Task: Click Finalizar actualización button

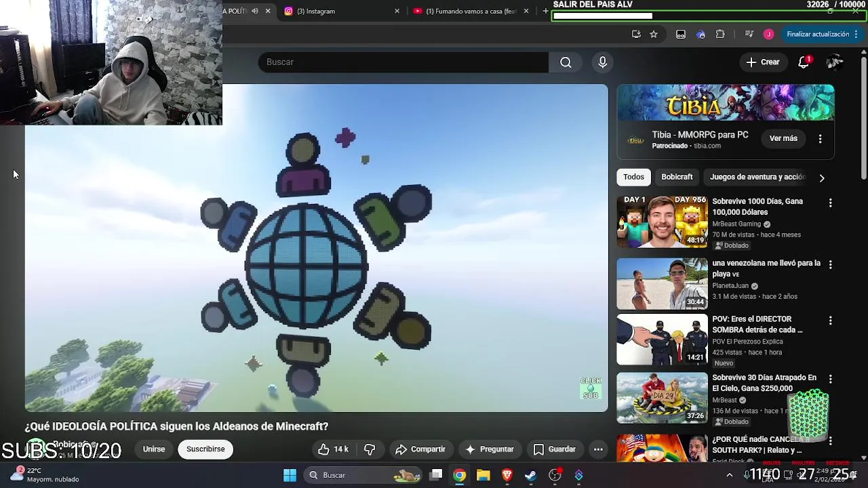Action: 822,34
